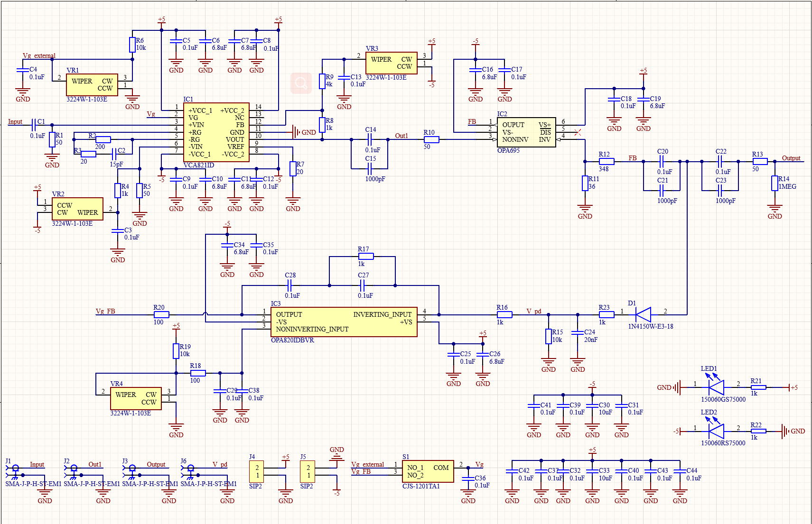Click the 'Vg' net label at IC1 pin 2

point(151,114)
